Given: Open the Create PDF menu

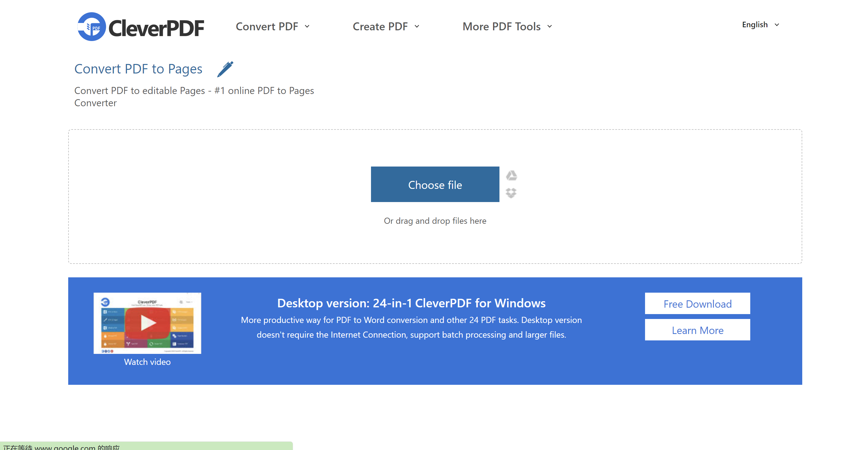Looking at the screenshot, I should [x=381, y=26].
